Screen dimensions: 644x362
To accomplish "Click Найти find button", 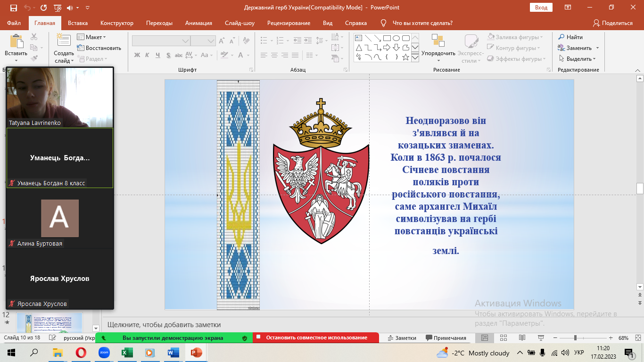I will click(x=570, y=37).
